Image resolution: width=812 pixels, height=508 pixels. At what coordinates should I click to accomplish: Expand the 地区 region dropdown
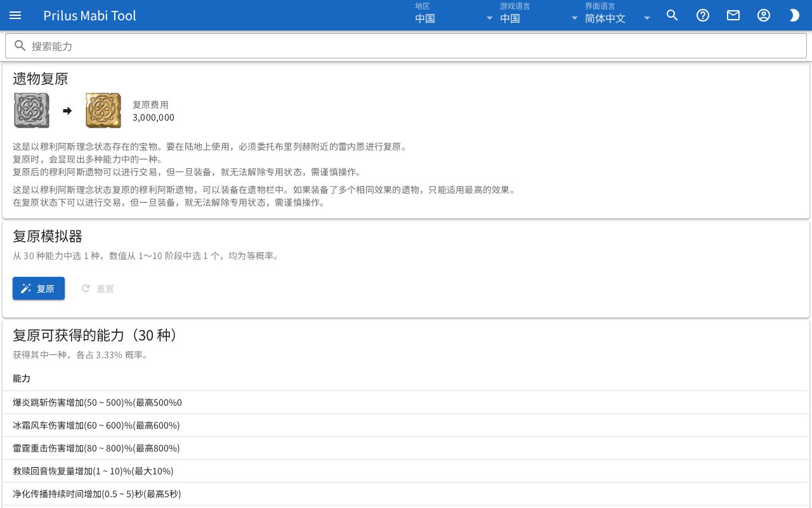[454, 15]
